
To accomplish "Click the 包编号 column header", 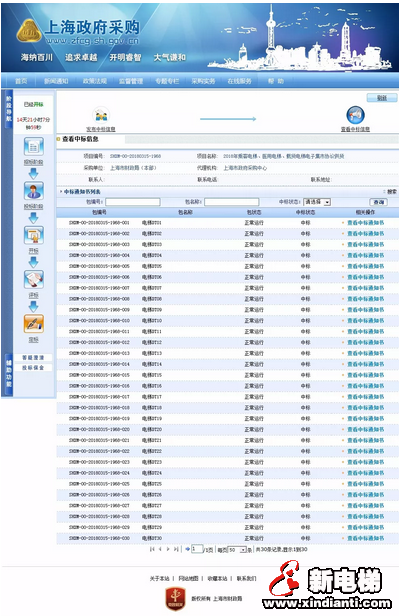I will (x=99, y=212).
